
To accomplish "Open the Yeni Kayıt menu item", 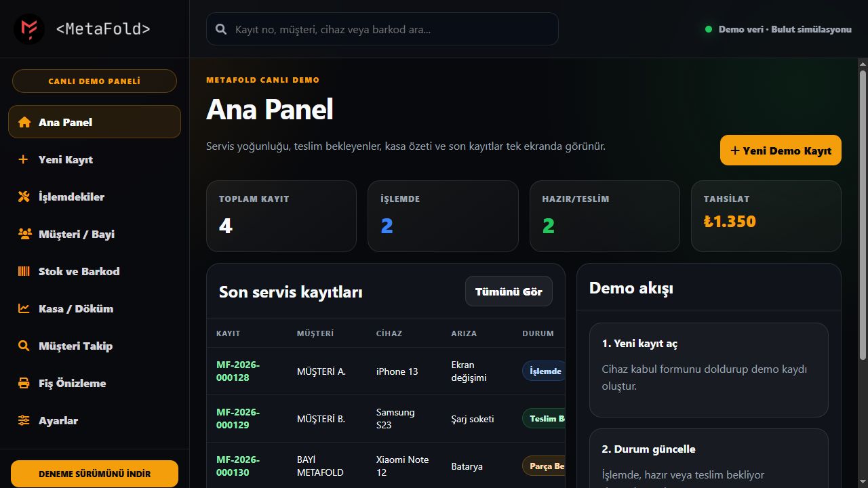I will coord(94,159).
